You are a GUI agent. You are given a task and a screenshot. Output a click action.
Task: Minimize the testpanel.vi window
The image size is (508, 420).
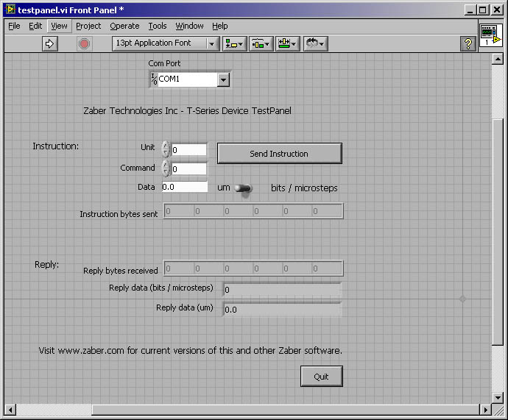pos(470,10)
